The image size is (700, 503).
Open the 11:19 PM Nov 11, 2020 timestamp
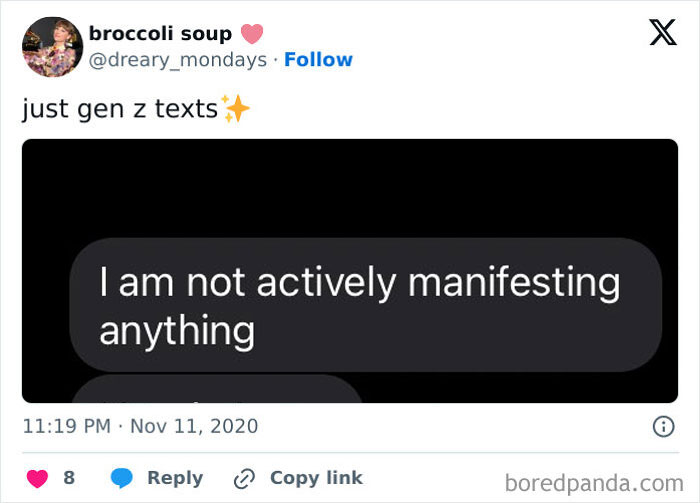[140, 427]
